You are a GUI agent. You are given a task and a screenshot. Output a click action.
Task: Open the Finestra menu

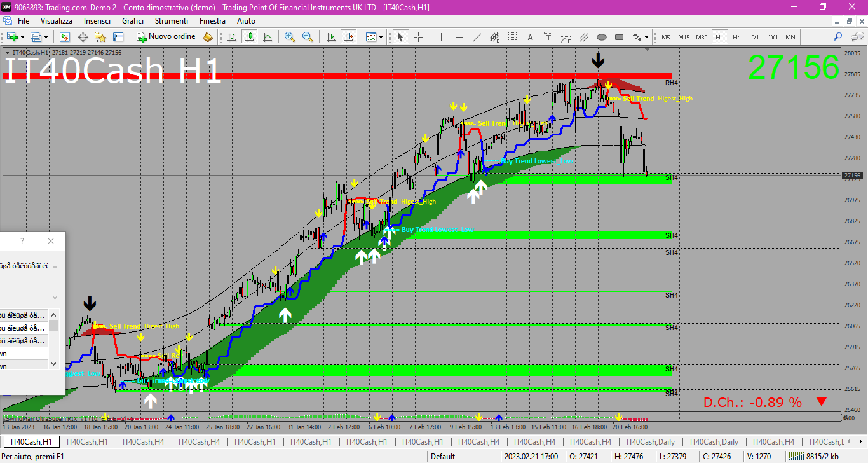212,21
